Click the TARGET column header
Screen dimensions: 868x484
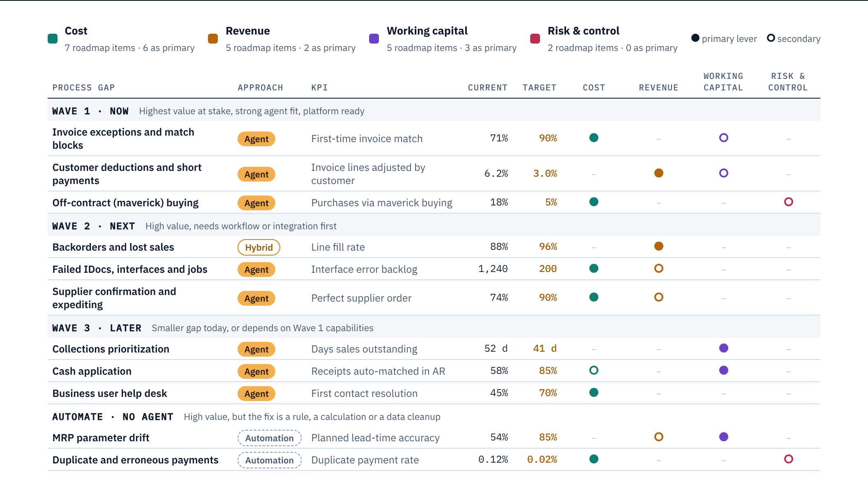click(x=540, y=88)
